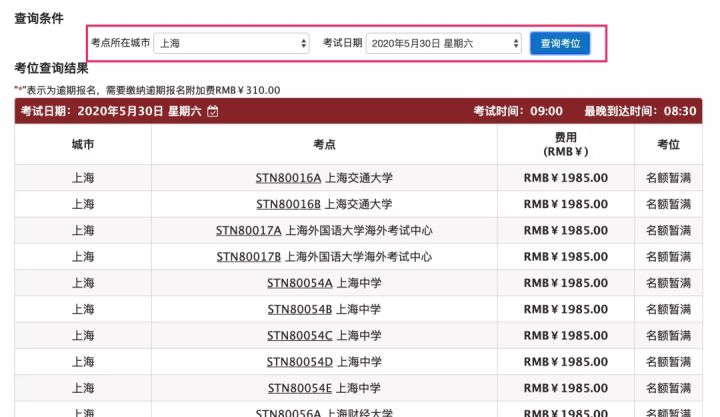The image size is (720, 417).
Task: Click 名额暂满 in the STN80054E row
Action: click(x=668, y=388)
